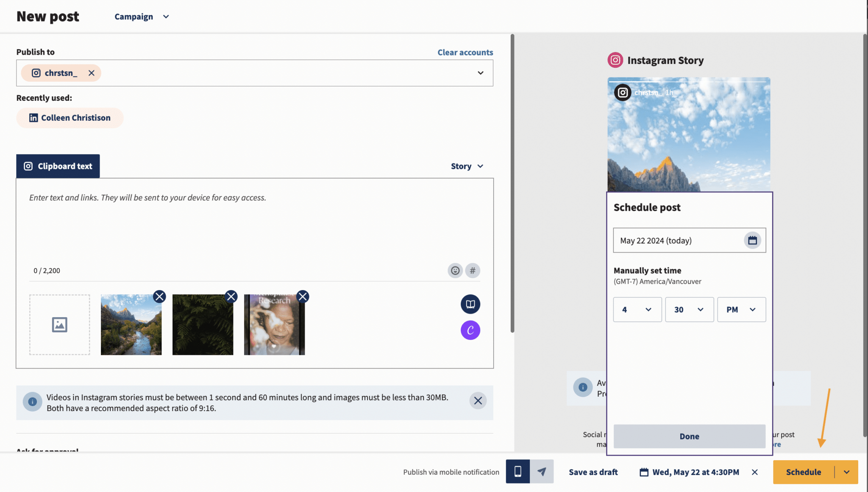Open the calendar date picker icon
Image resolution: width=868 pixels, height=492 pixels.
pyautogui.click(x=752, y=240)
